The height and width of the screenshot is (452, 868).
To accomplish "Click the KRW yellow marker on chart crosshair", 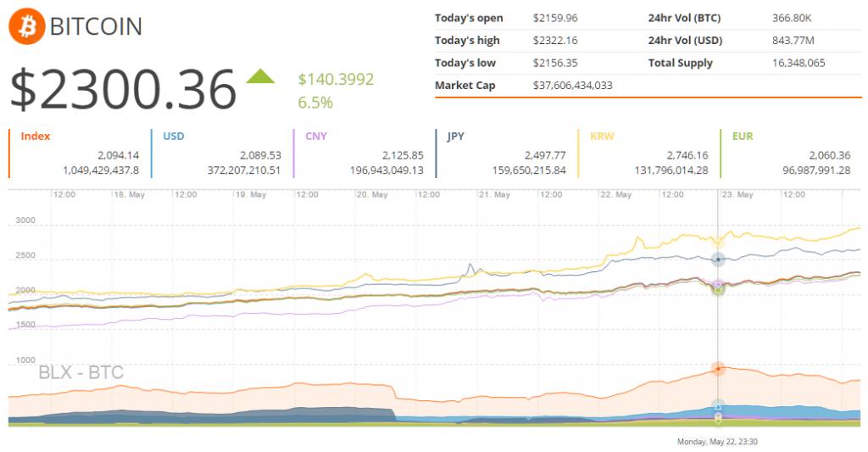I will click(718, 242).
